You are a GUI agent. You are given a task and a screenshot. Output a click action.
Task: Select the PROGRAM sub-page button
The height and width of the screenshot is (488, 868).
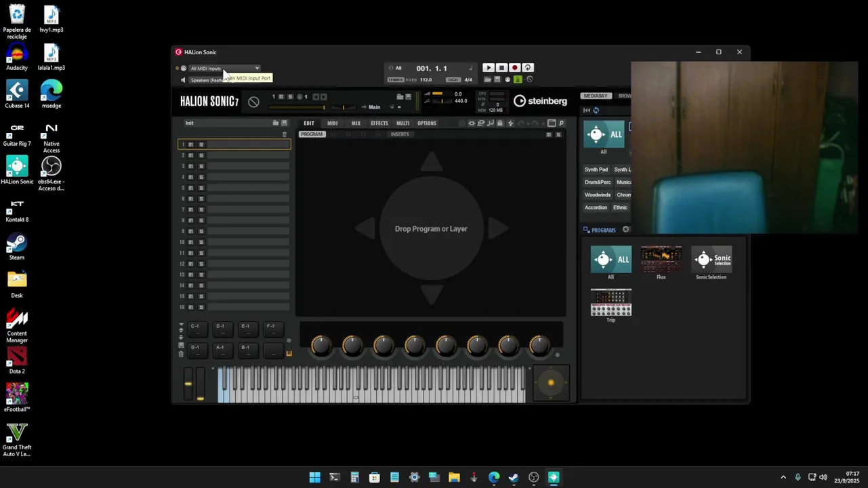pos(312,134)
